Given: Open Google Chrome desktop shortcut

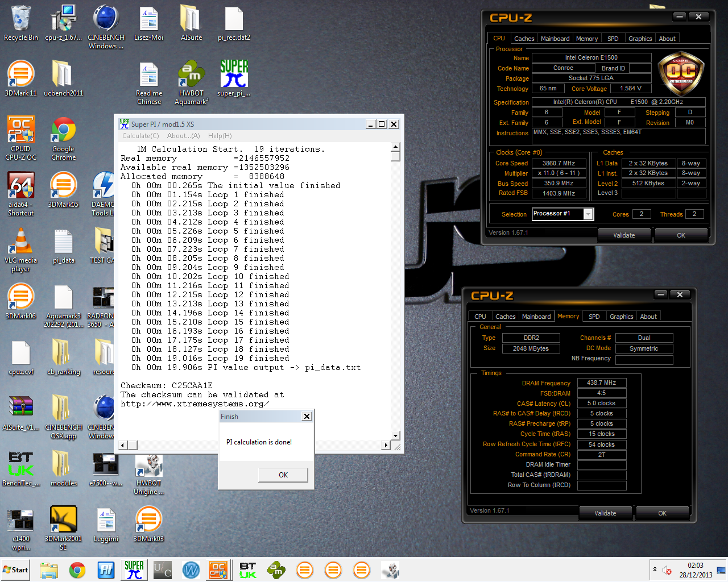Looking at the screenshot, I should click(63, 138).
